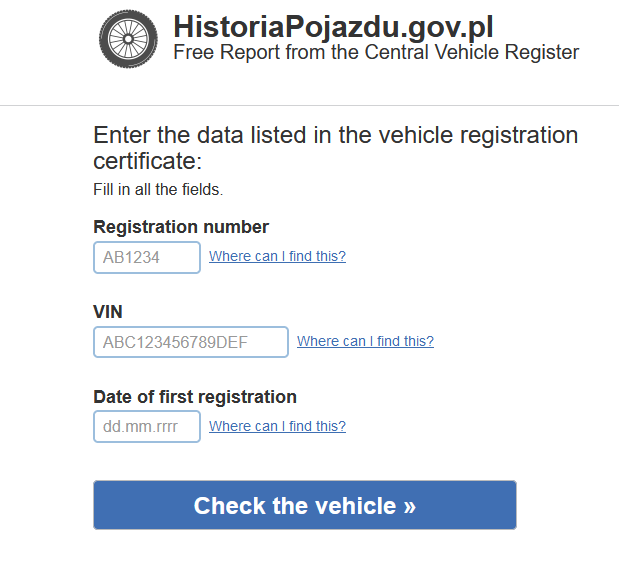Click the Registration number input field

[147, 257]
